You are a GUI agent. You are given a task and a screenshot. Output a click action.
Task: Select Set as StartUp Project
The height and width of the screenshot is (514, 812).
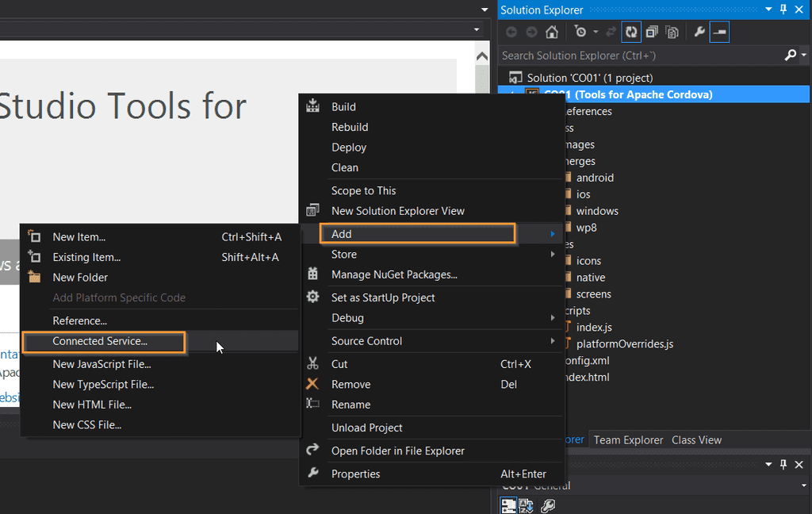point(431,297)
